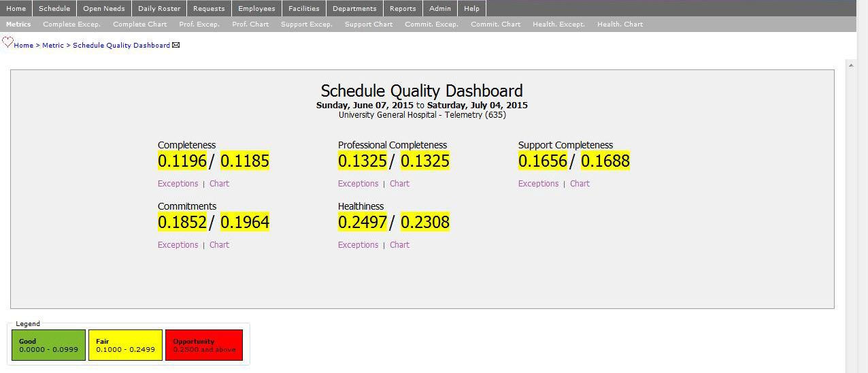
Task: Open Exceptions link under Completeness
Action: pyautogui.click(x=178, y=184)
